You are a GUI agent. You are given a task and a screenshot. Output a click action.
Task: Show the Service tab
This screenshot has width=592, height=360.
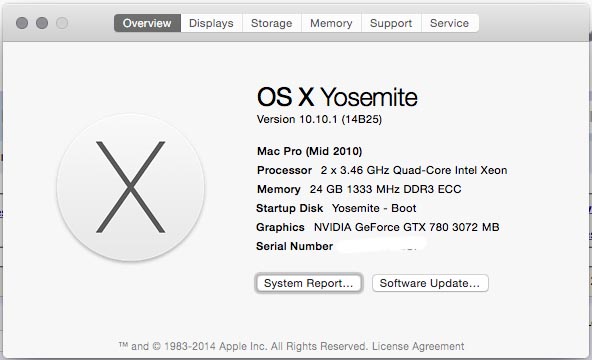(x=450, y=23)
